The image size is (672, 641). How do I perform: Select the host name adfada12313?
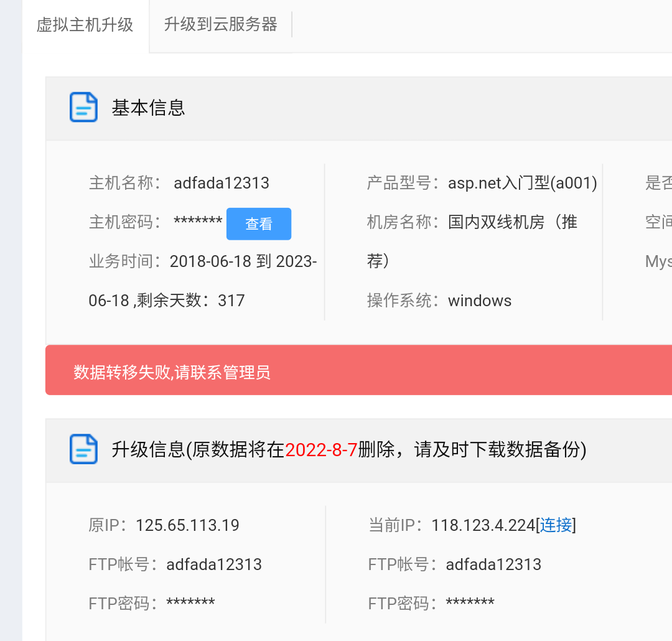[x=221, y=183]
